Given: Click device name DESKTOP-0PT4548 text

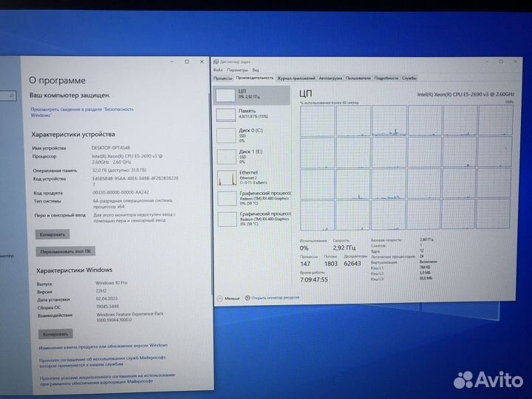Looking at the screenshot, I should click(x=111, y=148).
